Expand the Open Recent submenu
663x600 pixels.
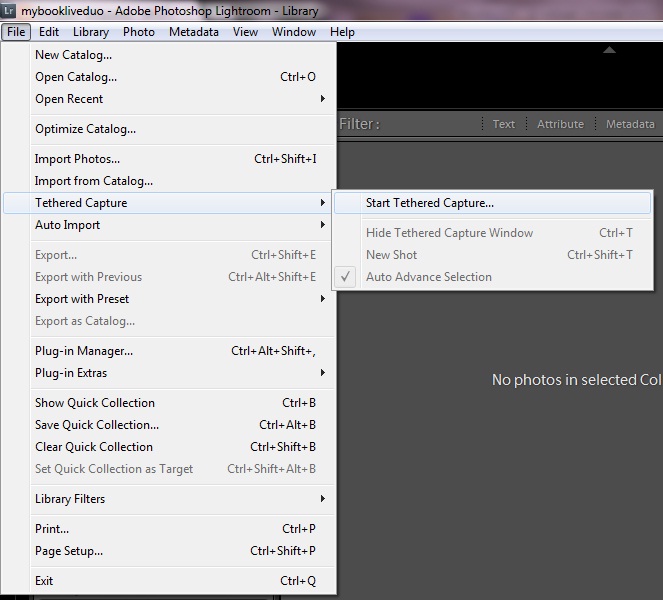click(x=169, y=99)
